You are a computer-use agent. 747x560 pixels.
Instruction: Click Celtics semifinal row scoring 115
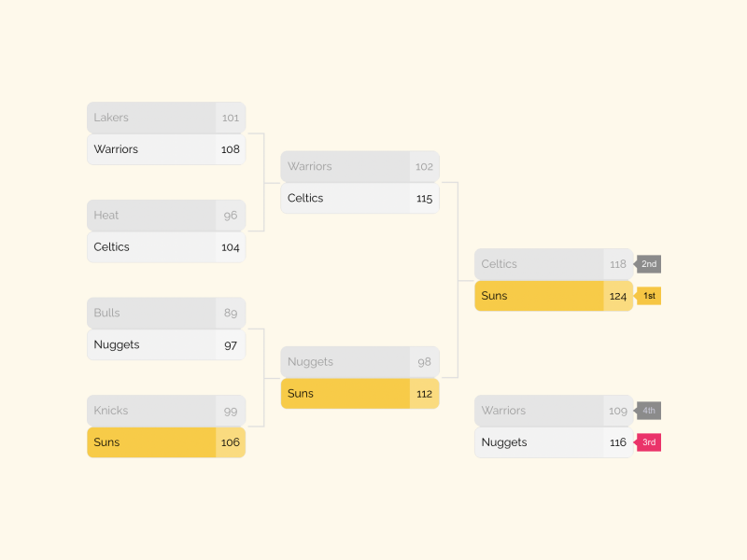347,198
